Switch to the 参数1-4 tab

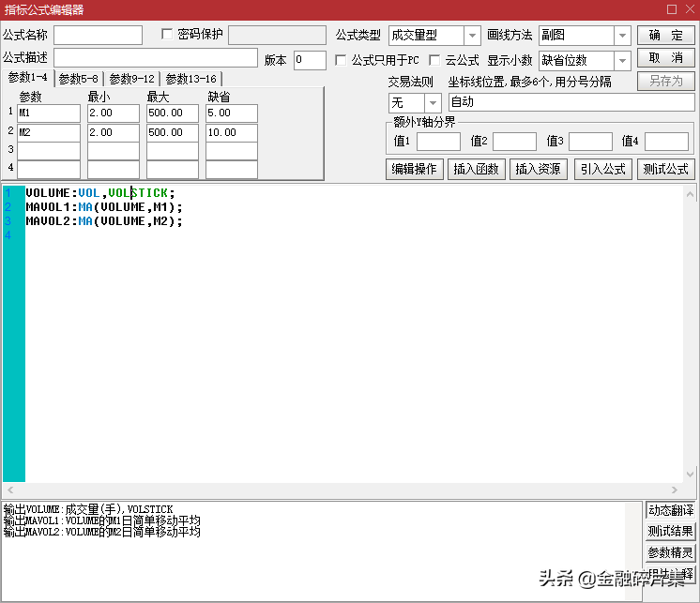coord(27,78)
